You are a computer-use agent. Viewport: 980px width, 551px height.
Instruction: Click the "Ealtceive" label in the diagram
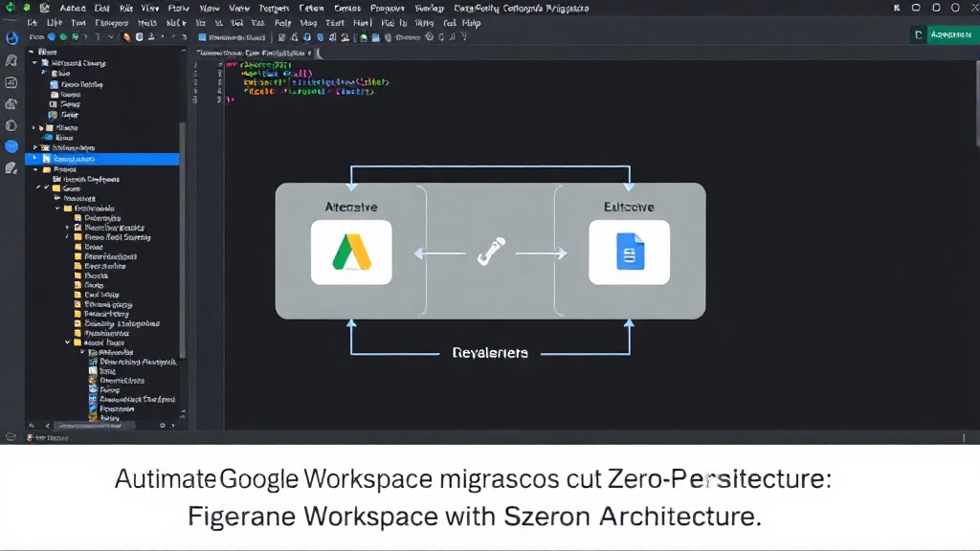(x=629, y=207)
